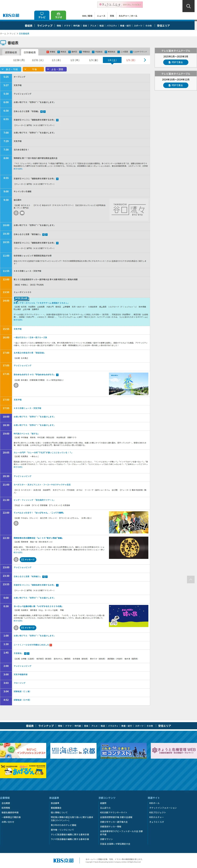The image size is (197, 868).
Task: Open the globe icon for 岡崎体育の京の観察日記
Action: pyautogui.click(x=16, y=559)
